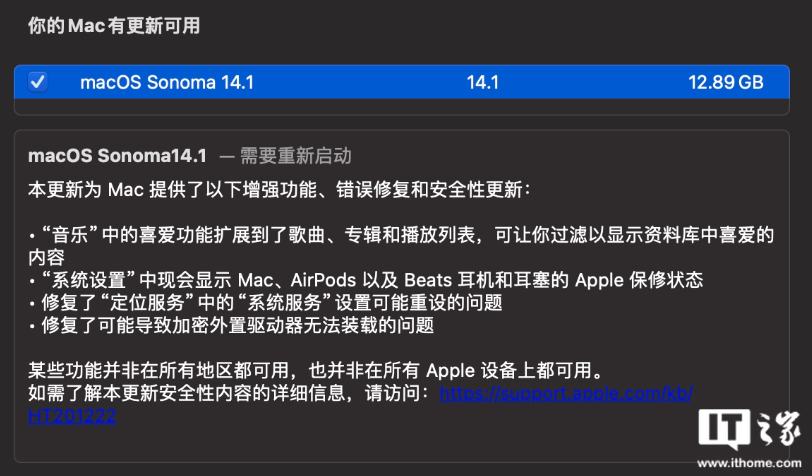Select the macOS Sonoma 14.1 update name
Viewport: 812px width, 476px height.
167,82
